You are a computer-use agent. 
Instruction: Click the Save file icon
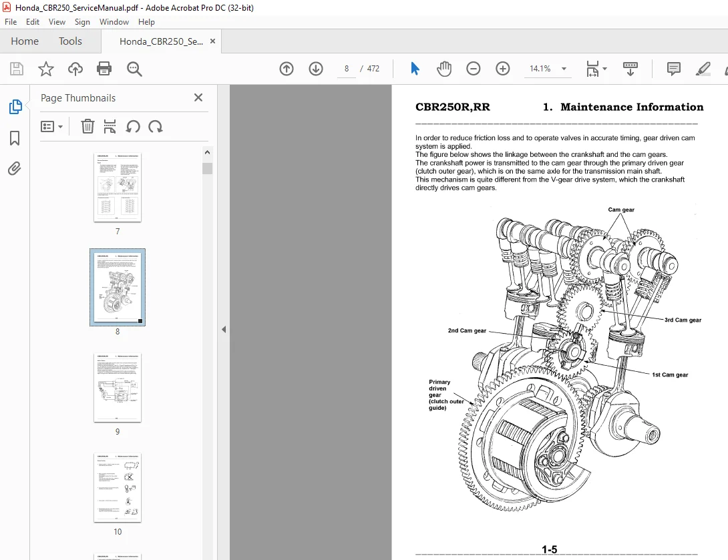[17, 69]
